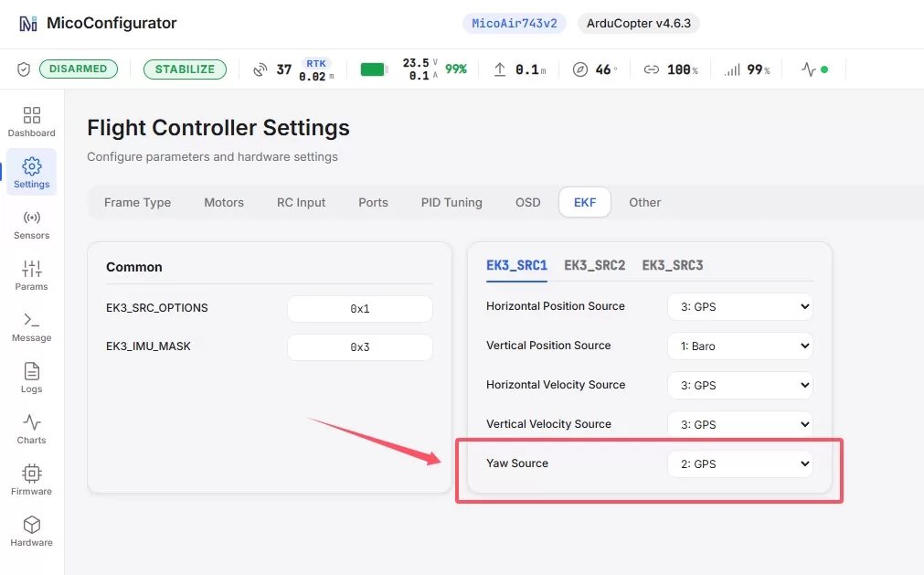
Task: Click the compass heading icon
Action: pos(579,69)
